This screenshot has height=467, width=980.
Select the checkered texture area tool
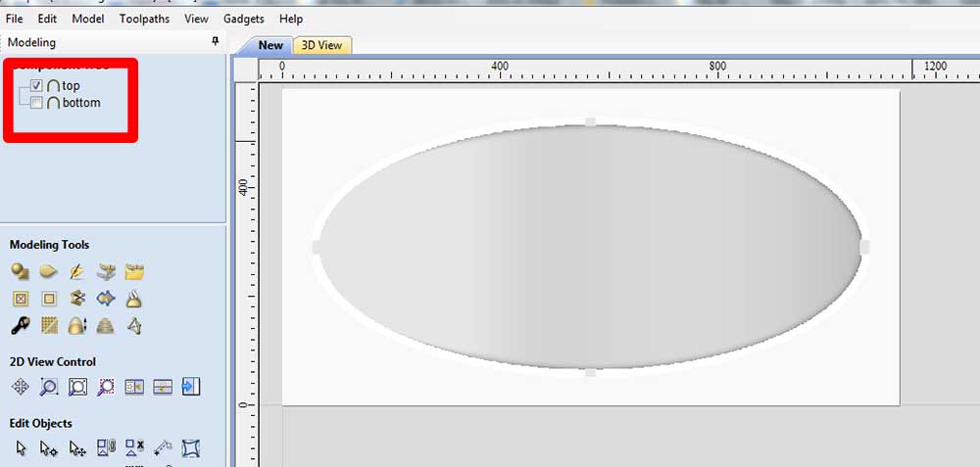49,325
